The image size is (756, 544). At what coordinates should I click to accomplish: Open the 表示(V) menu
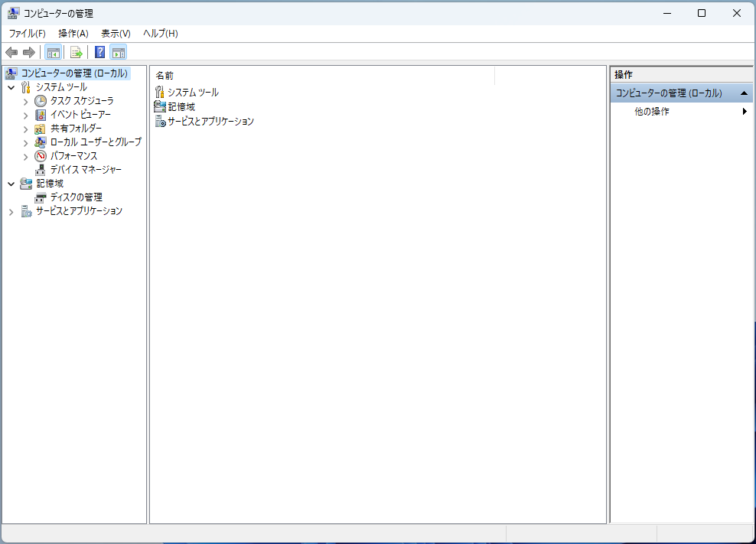pos(116,33)
